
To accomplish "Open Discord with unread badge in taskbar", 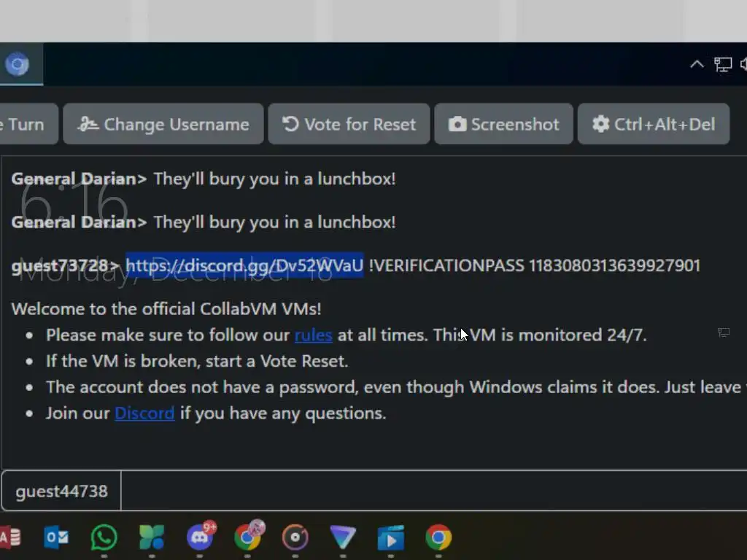I will click(x=201, y=537).
